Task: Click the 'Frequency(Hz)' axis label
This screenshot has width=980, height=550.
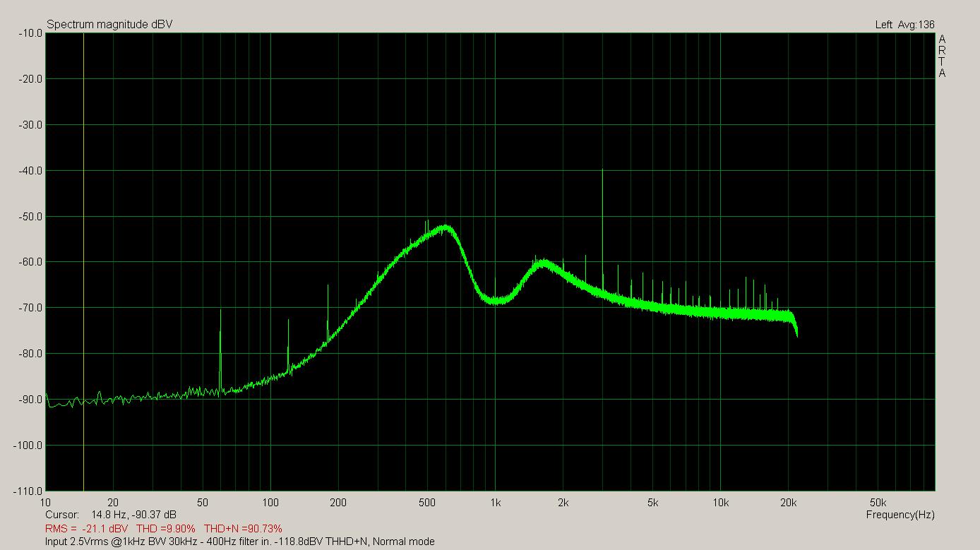Action: click(x=900, y=515)
